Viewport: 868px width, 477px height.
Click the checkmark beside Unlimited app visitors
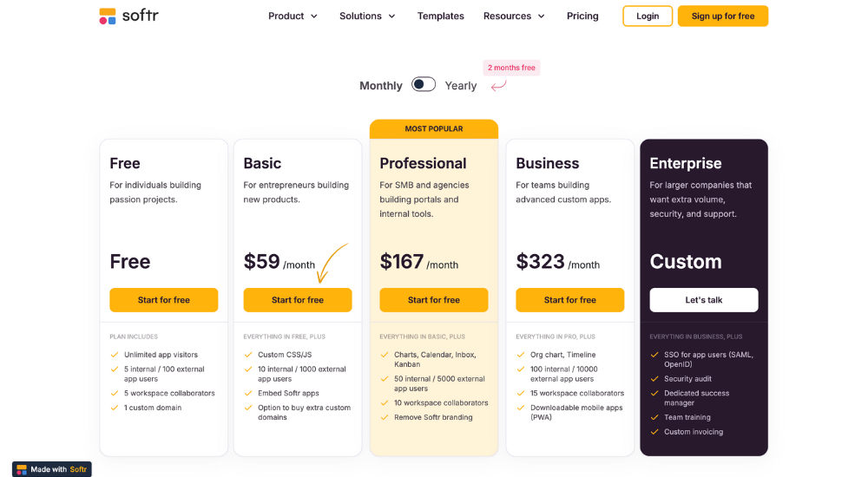115,355
